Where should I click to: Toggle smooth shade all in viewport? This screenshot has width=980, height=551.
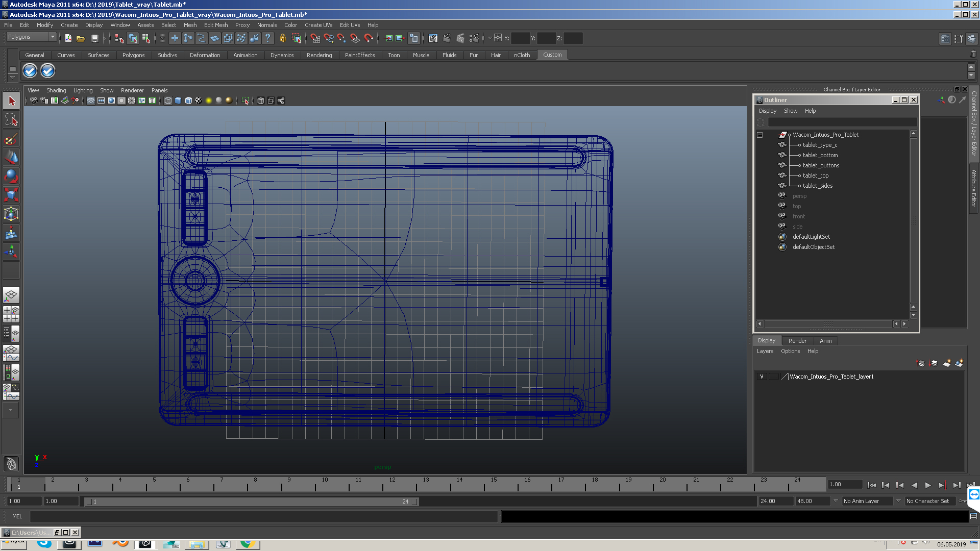[178, 101]
